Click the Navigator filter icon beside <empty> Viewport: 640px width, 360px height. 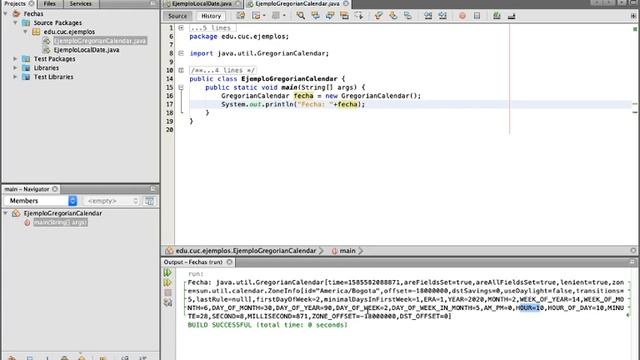[150, 201]
